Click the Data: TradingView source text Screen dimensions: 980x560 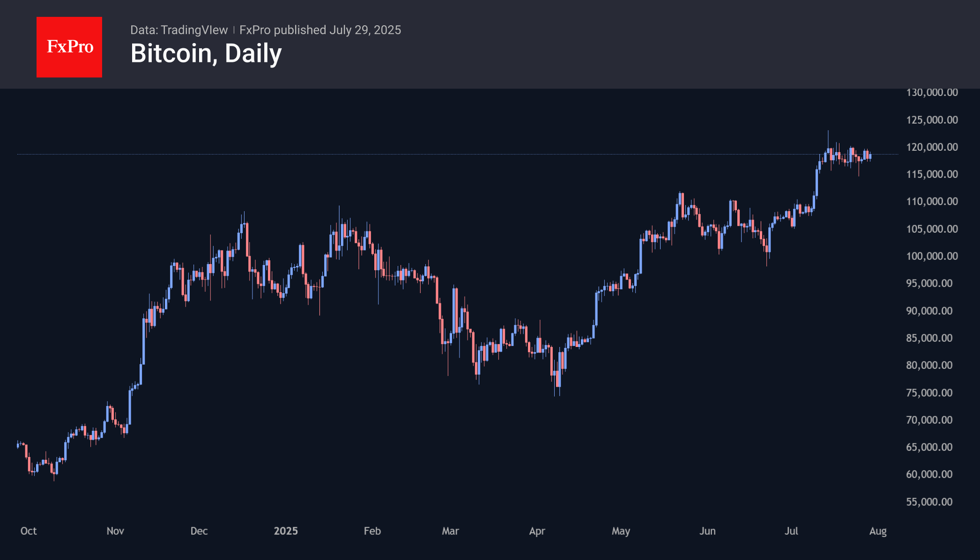click(178, 30)
